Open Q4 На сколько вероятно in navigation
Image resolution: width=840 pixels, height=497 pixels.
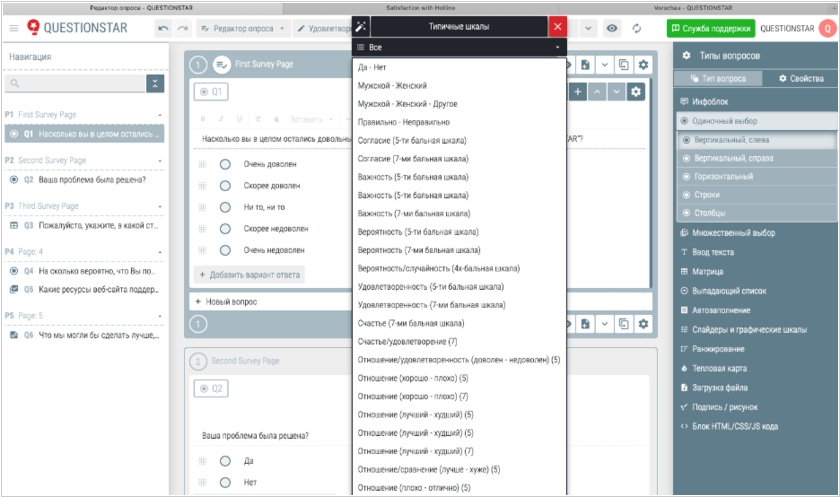click(x=84, y=271)
